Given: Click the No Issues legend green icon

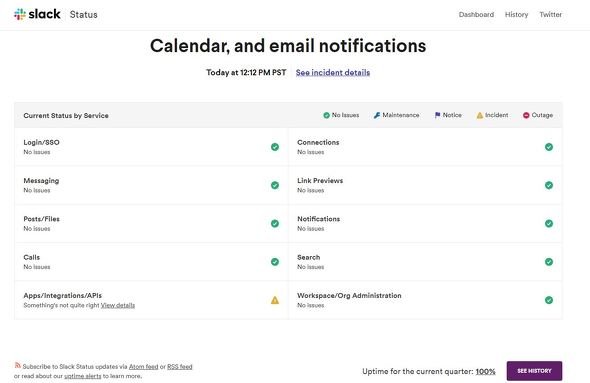Looking at the screenshot, I should (327, 115).
